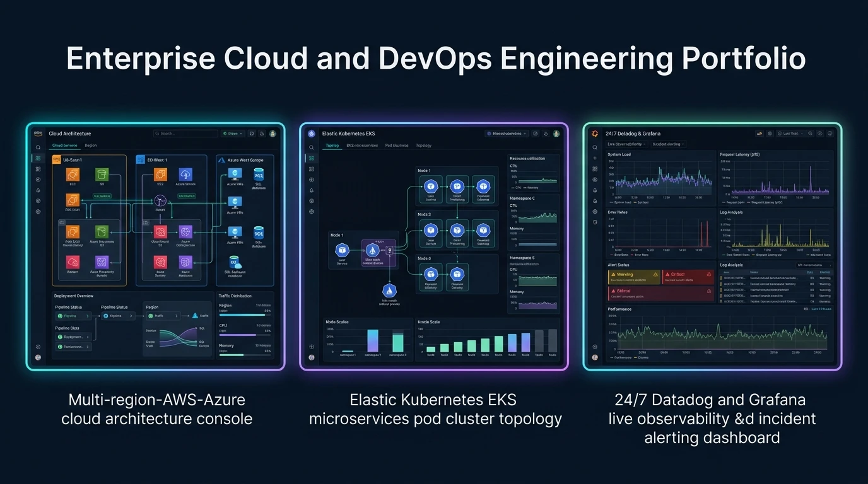Image resolution: width=868 pixels, height=484 pixels.
Task: Expand the chip under the second Pipeline Status heading
Action: click(x=119, y=316)
